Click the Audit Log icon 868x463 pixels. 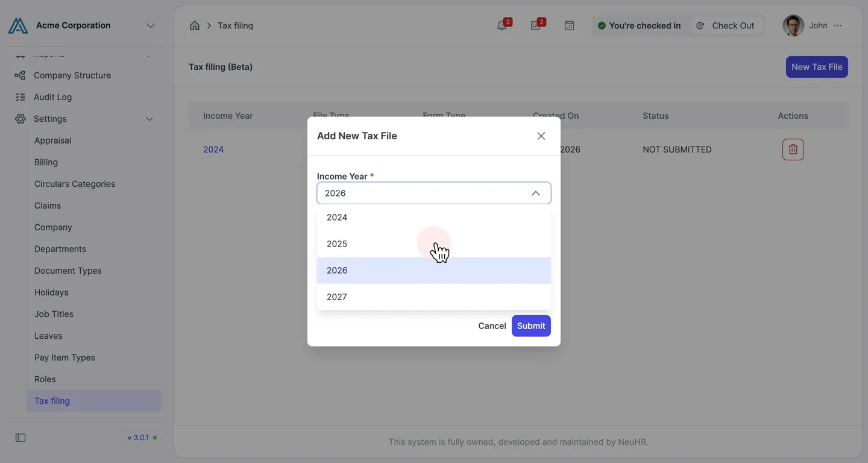[x=20, y=97]
